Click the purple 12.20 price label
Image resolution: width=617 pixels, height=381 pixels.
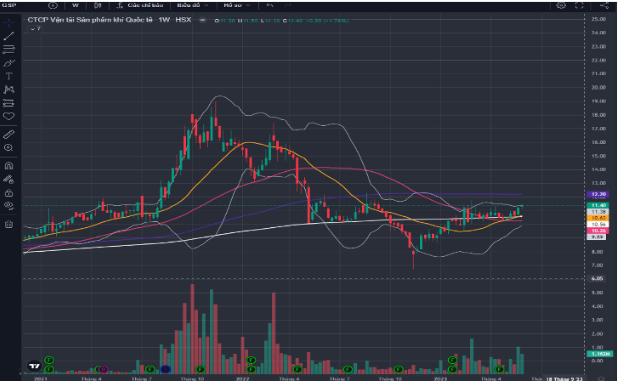tap(598, 194)
